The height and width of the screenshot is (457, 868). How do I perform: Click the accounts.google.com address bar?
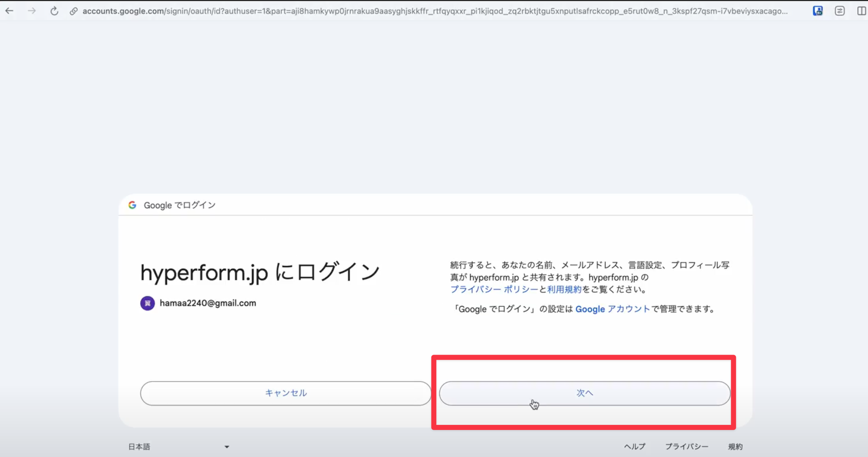(x=435, y=11)
